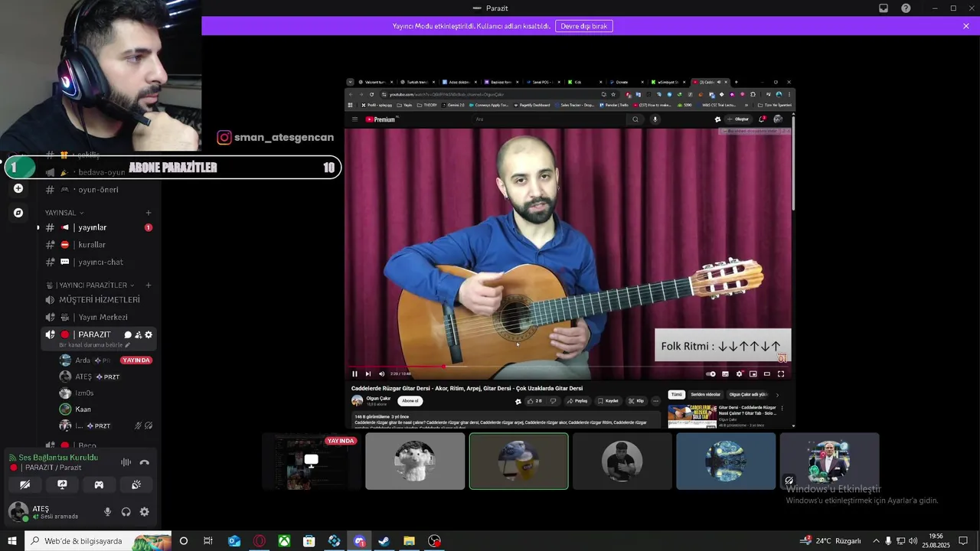Click the YAYINDA badge next to Arda
The width and height of the screenshot is (980, 551).
[x=136, y=360]
